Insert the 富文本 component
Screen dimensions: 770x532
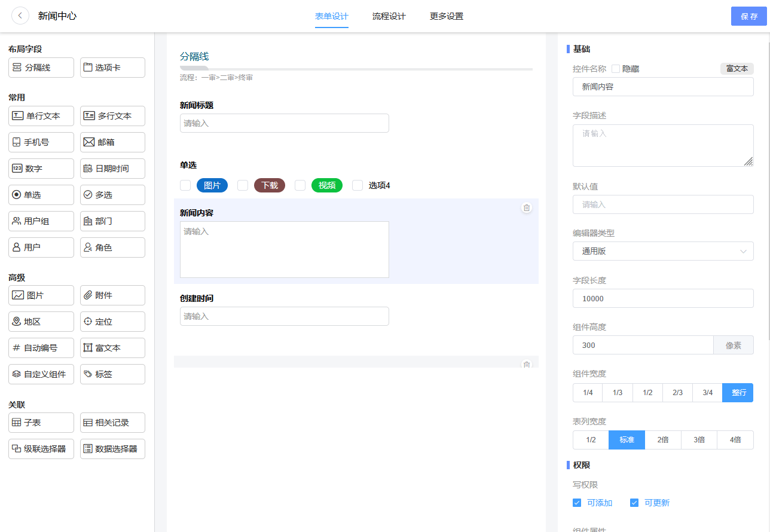[112, 348]
